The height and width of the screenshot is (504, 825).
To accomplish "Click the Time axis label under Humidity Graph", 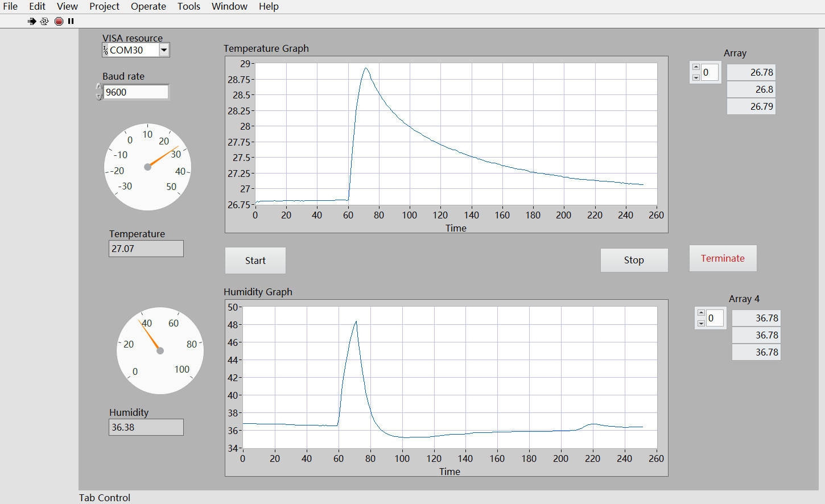I will tap(449, 472).
